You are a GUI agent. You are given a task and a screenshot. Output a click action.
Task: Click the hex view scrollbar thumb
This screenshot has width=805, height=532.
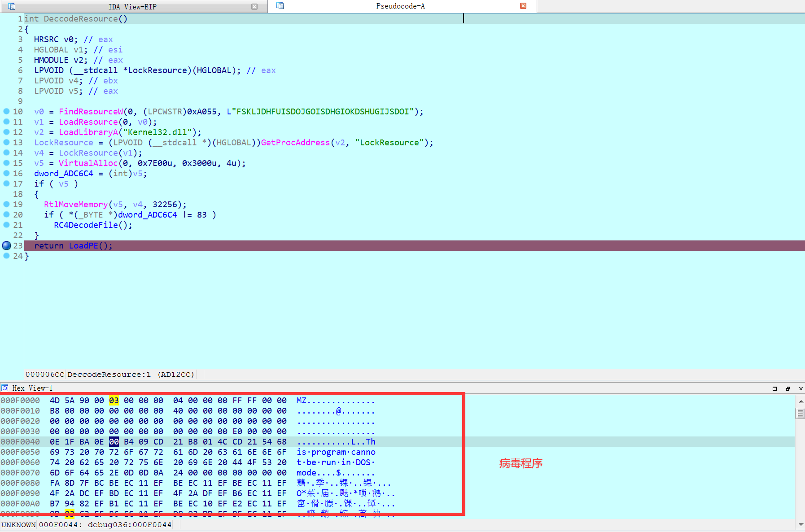801,413
